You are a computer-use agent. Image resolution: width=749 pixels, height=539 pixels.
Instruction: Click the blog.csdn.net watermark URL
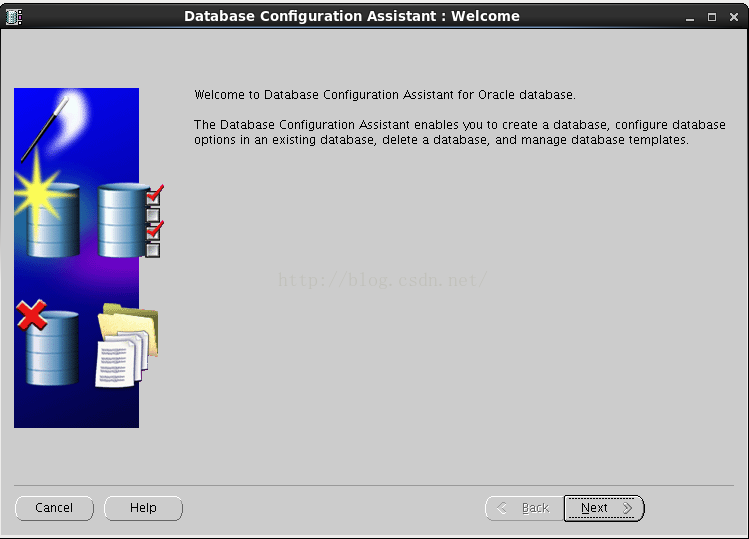pyautogui.click(x=382, y=281)
